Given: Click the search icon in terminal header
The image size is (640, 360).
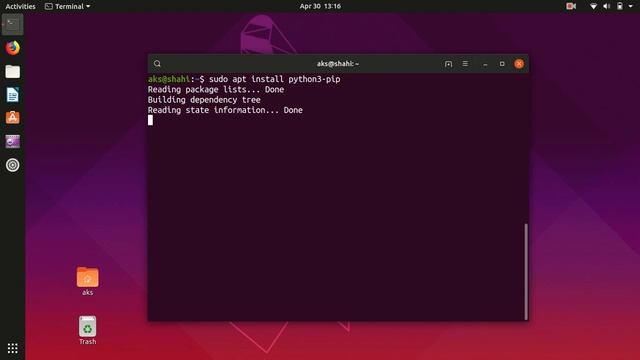Looking at the screenshot, I should [157, 64].
